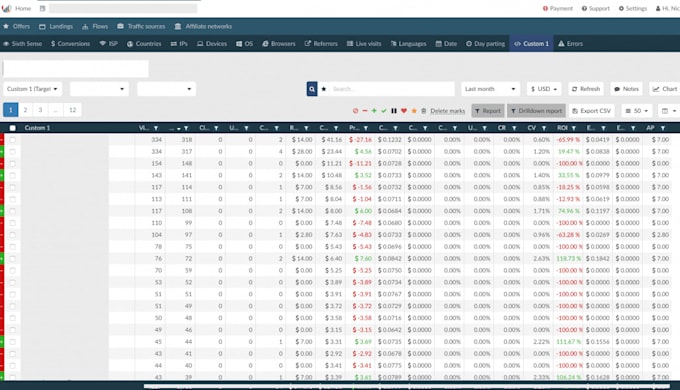Open the USD currency dropdown

click(x=544, y=89)
